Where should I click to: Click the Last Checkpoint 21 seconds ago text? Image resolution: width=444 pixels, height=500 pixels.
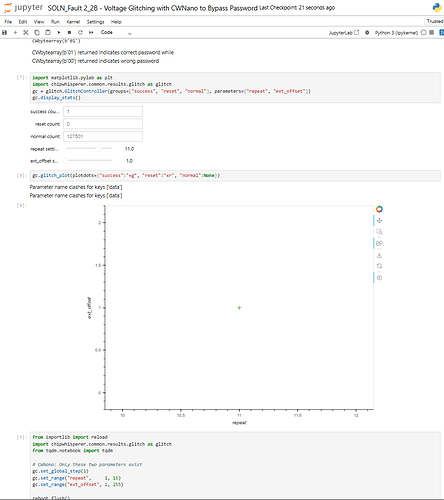(x=297, y=8)
